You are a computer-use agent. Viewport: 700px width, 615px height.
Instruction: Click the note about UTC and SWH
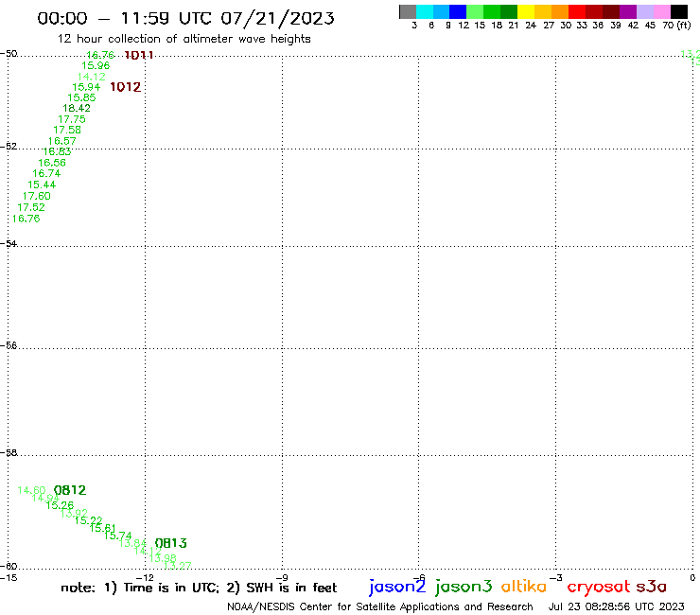click(x=199, y=588)
